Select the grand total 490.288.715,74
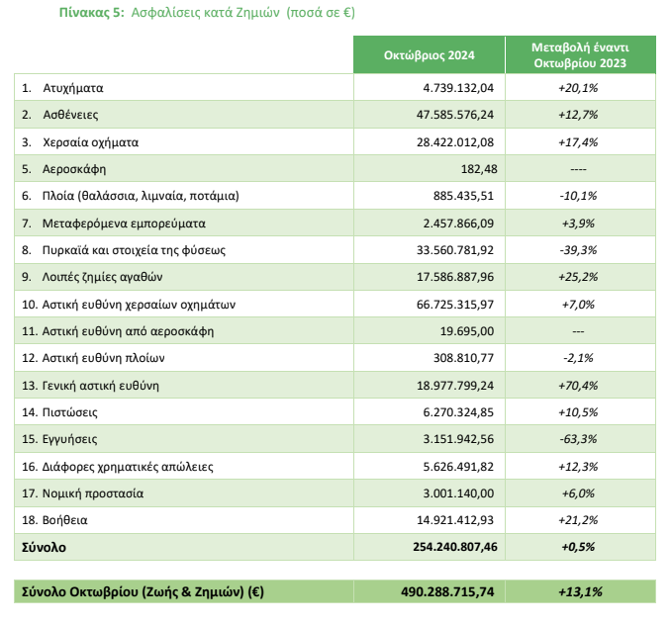 coord(447,592)
